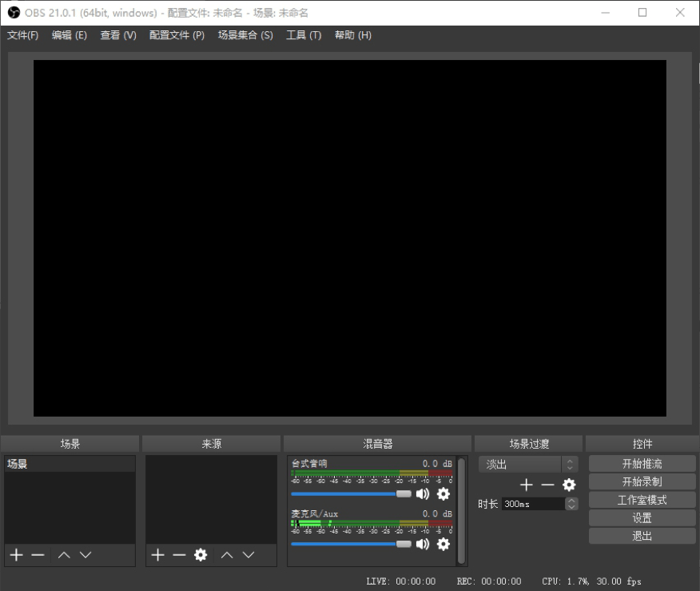Open the 场景集合 (S) menu
The width and height of the screenshot is (700, 591).
[245, 35]
